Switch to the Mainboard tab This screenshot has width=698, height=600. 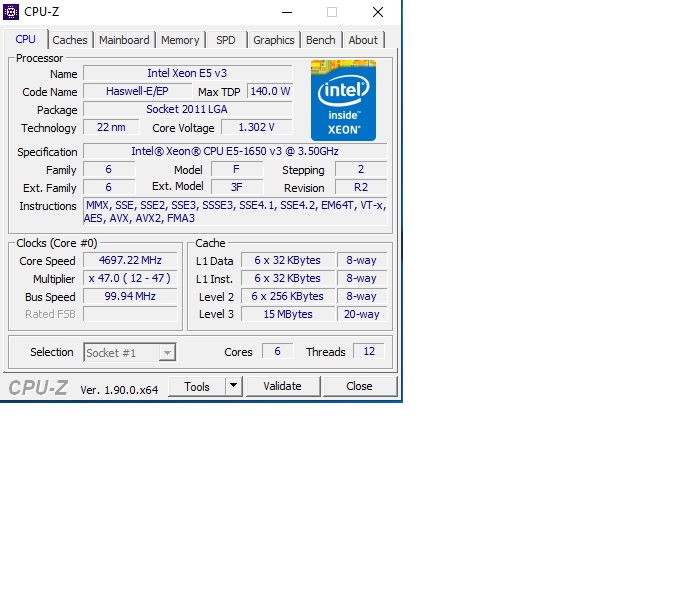pyautogui.click(x=124, y=40)
